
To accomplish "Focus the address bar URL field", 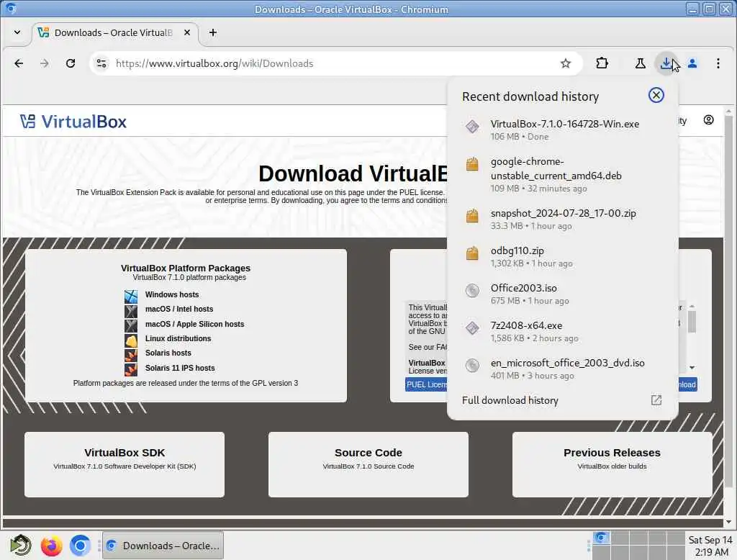I will click(329, 63).
